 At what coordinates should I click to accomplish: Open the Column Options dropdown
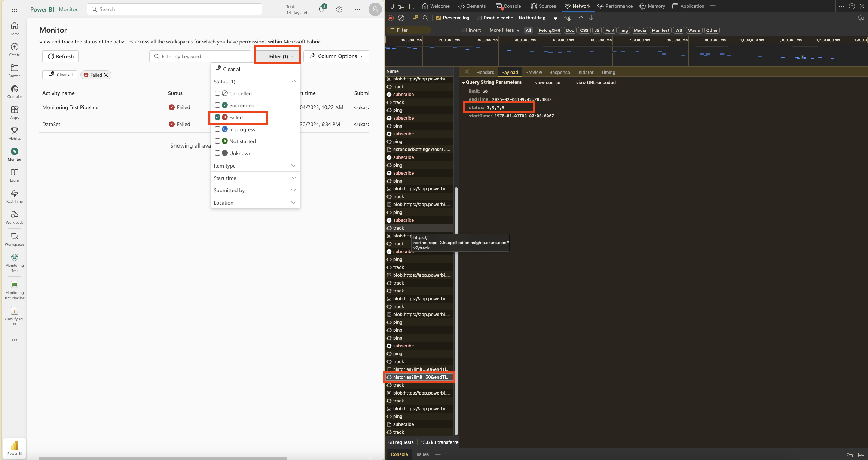click(336, 56)
